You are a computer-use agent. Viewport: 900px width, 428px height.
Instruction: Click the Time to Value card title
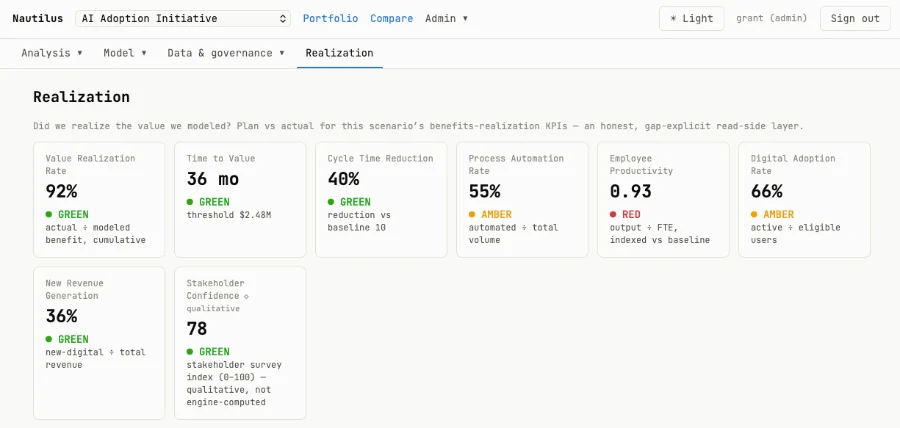pos(221,158)
